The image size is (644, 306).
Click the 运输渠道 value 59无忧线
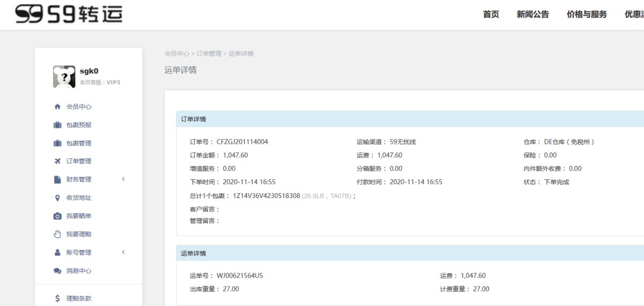pos(402,142)
